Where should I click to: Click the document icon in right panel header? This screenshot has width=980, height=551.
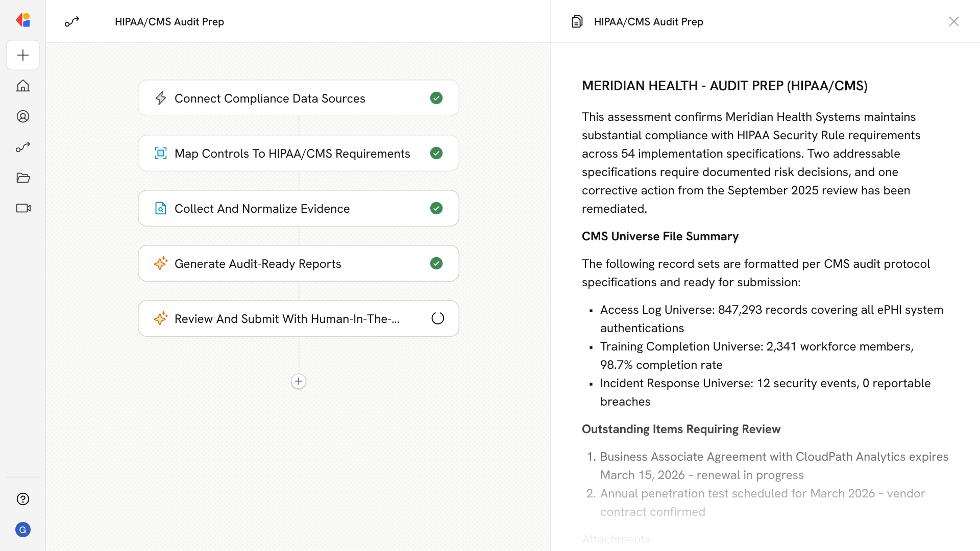tap(577, 21)
